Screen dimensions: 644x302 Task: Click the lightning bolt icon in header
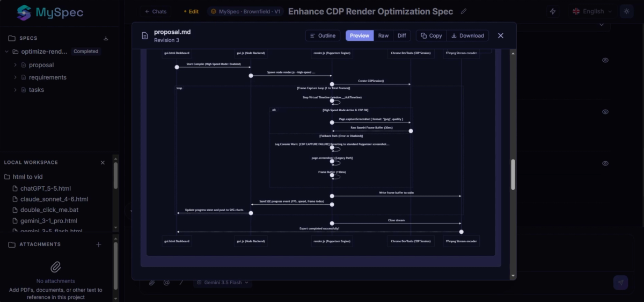point(553,11)
